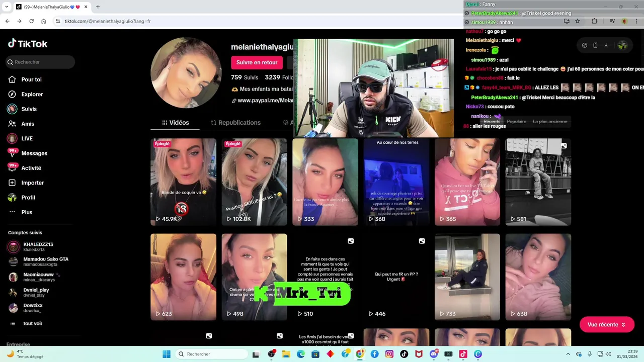
Task: Click the phone icon in TikTok header
Action: 595,45
